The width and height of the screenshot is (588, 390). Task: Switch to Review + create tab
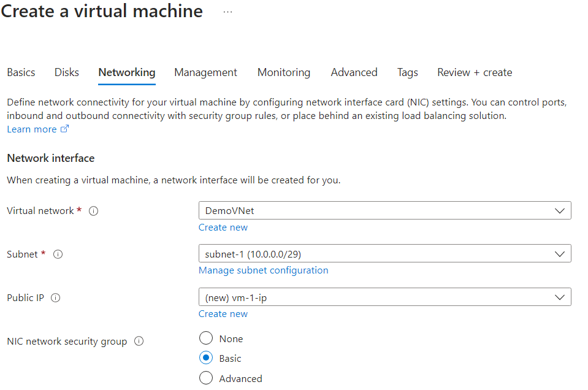pyautogui.click(x=474, y=72)
